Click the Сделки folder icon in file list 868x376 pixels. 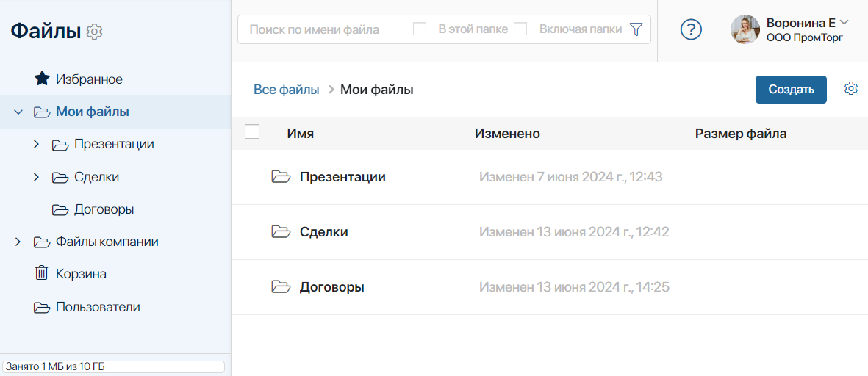tap(281, 231)
